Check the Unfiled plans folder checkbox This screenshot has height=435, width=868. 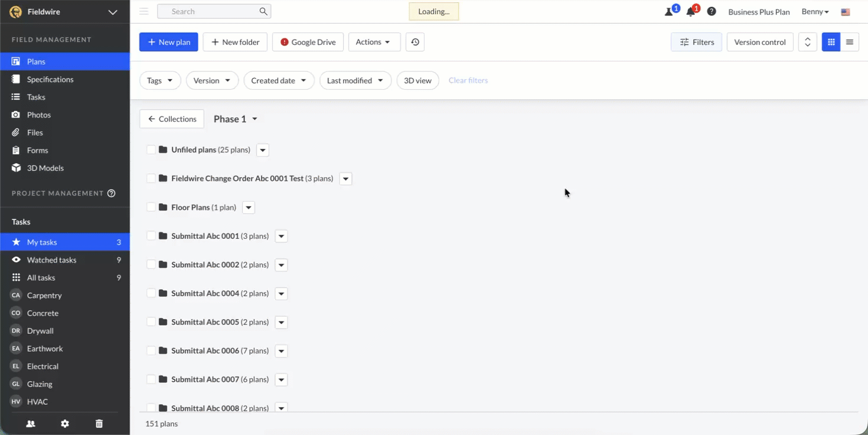(x=151, y=150)
